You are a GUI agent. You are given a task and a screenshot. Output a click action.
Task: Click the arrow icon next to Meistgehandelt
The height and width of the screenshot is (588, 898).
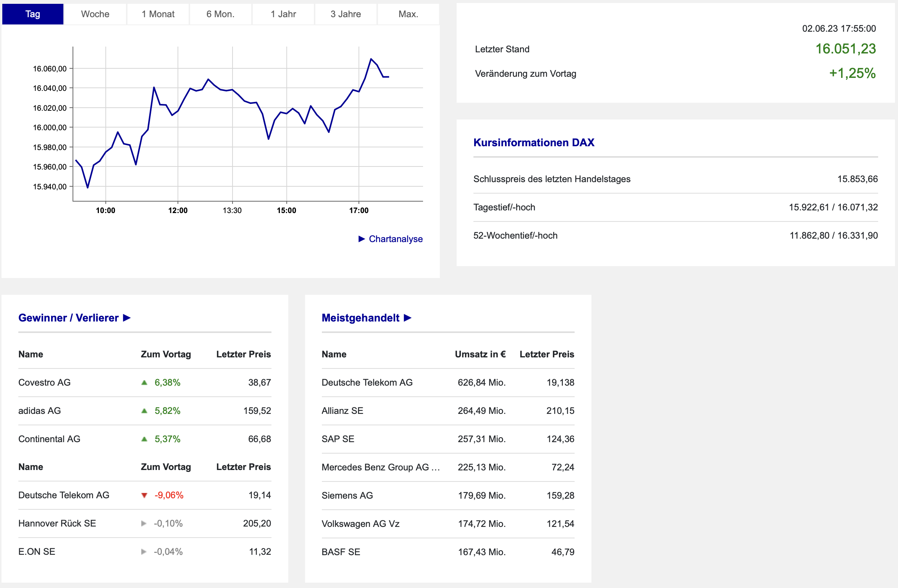tap(408, 318)
